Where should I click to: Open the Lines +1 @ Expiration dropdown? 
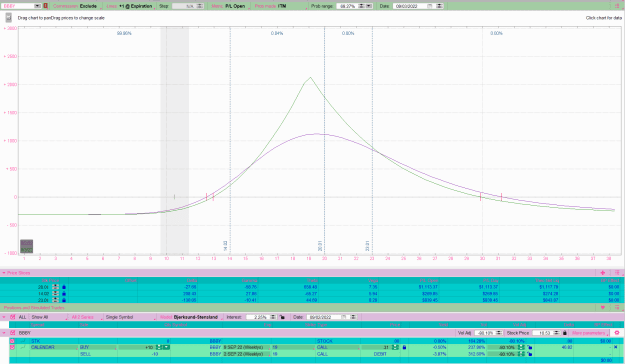(x=130, y=6)
